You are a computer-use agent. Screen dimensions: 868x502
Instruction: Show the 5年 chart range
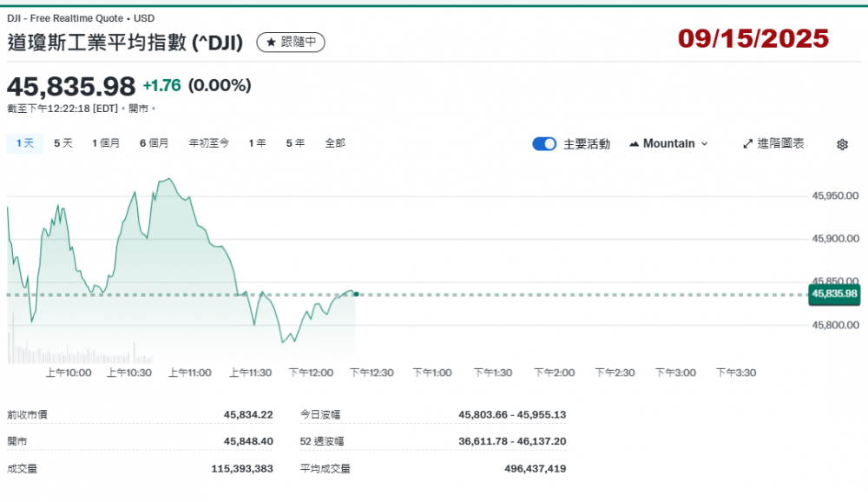(295, 143)
